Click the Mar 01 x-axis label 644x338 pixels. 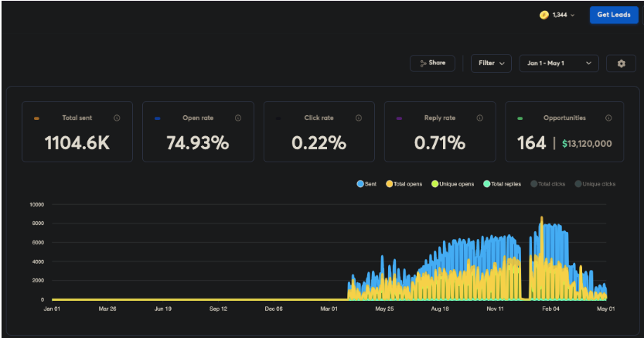[329, 309]
